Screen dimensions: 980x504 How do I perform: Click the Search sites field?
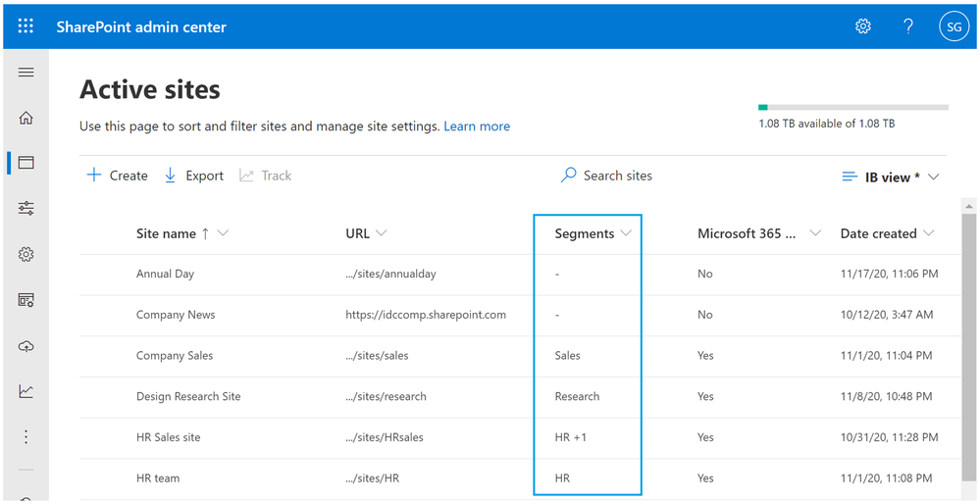[606, 176]
